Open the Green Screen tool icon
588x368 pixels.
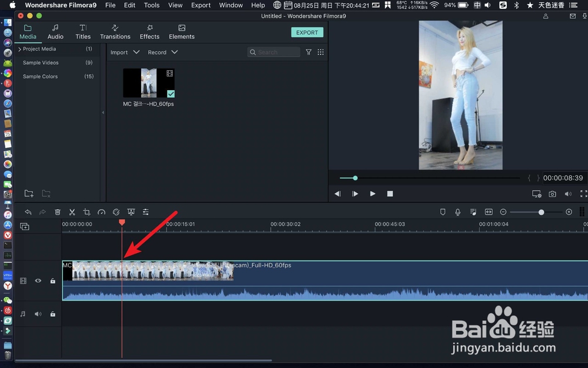(131, 212)
